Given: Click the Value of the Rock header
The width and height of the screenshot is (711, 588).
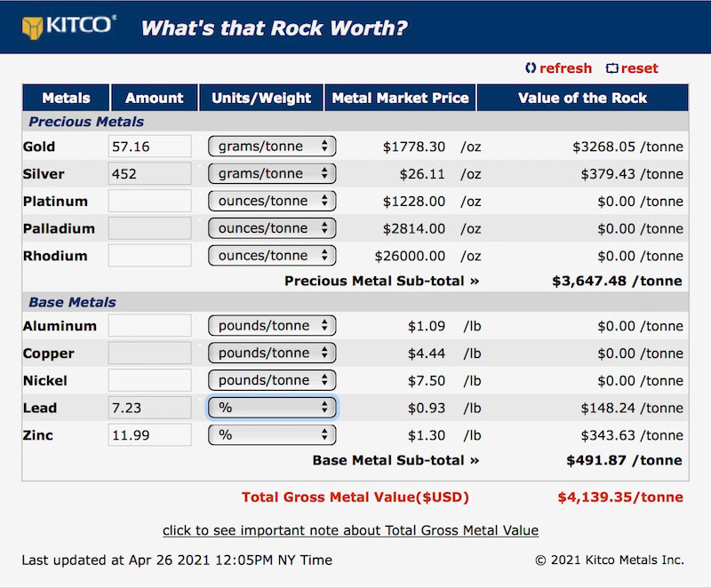Looking at the screenshot, I should pos(583,98).
